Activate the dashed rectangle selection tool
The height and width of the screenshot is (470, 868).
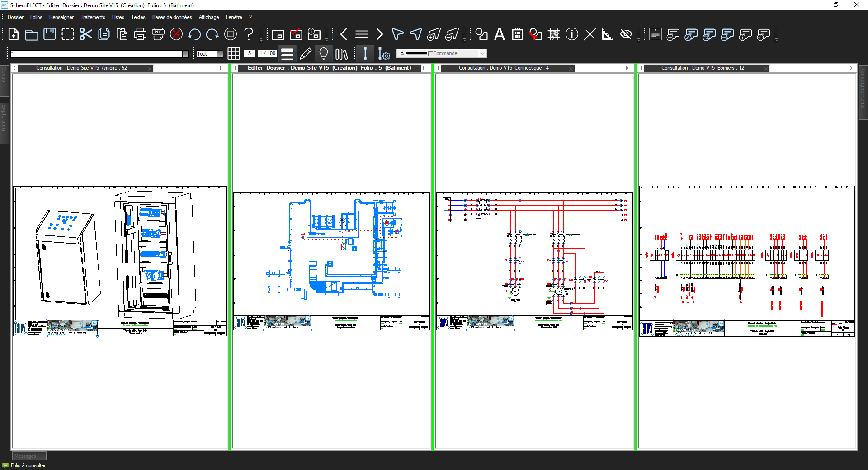point(68,34)
